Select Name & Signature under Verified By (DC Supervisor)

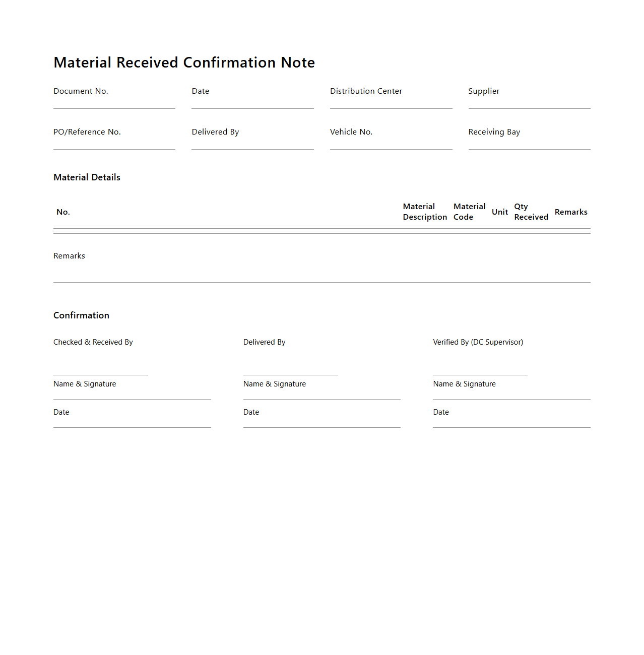(x=480, y=373)
